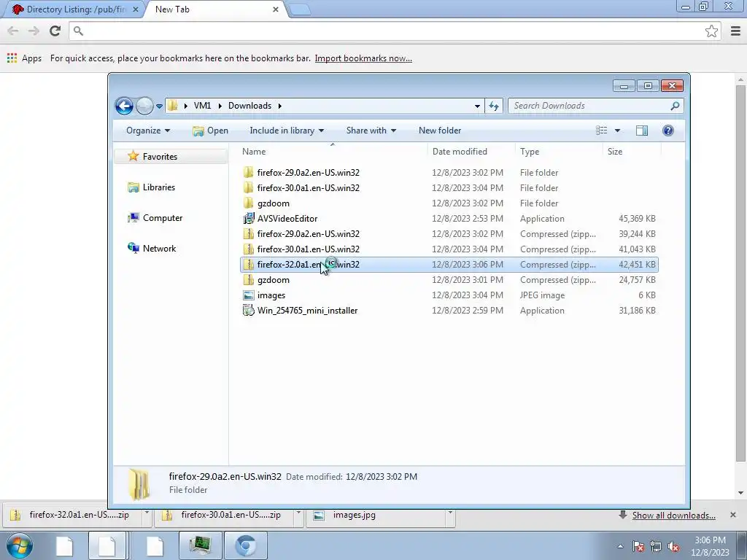747x560 pixels.
Task: Click New folder in the toolbar
Action: tap(440, 131)
